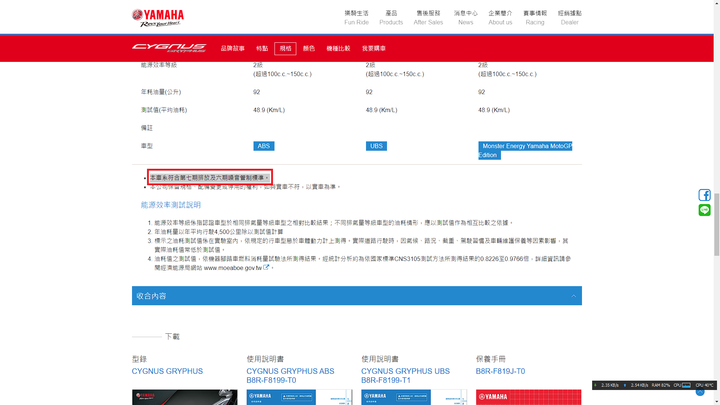
Task: Select the 規格 section tab
Action: click(x=285, y=48)
